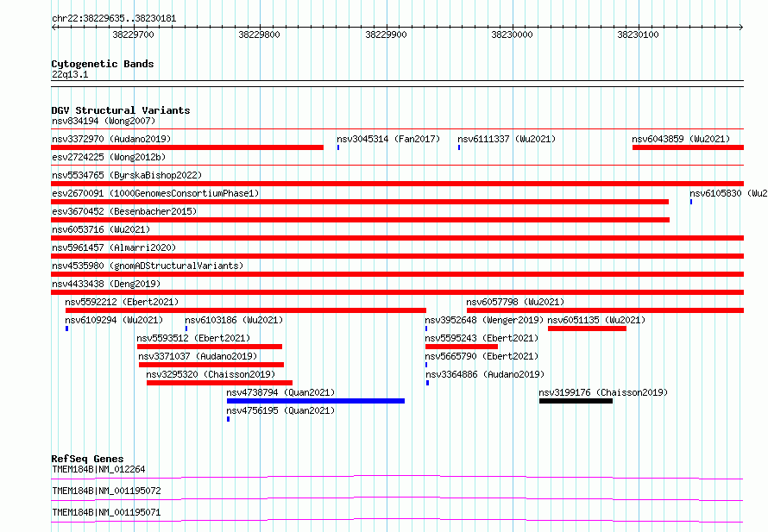The width and height of the screenshot is (768, 532).
Task: Click the TMEM184B|NM_001195072 gene label
Action: 106,491
